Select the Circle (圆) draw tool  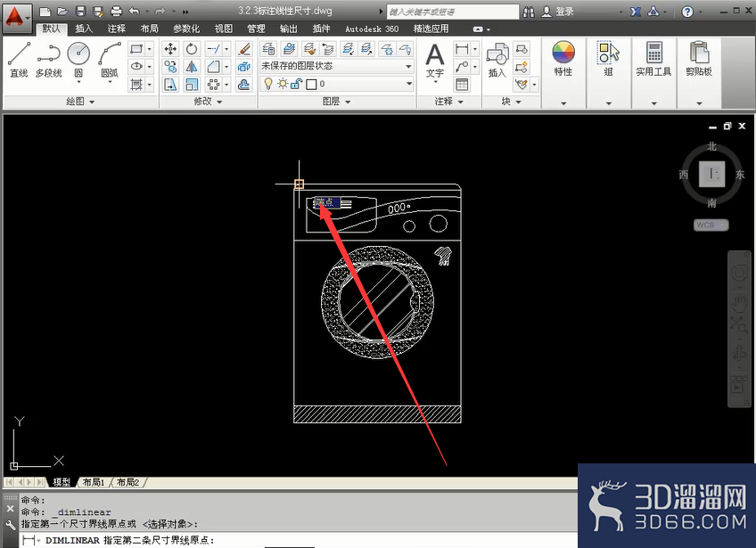tap(78, 60)
